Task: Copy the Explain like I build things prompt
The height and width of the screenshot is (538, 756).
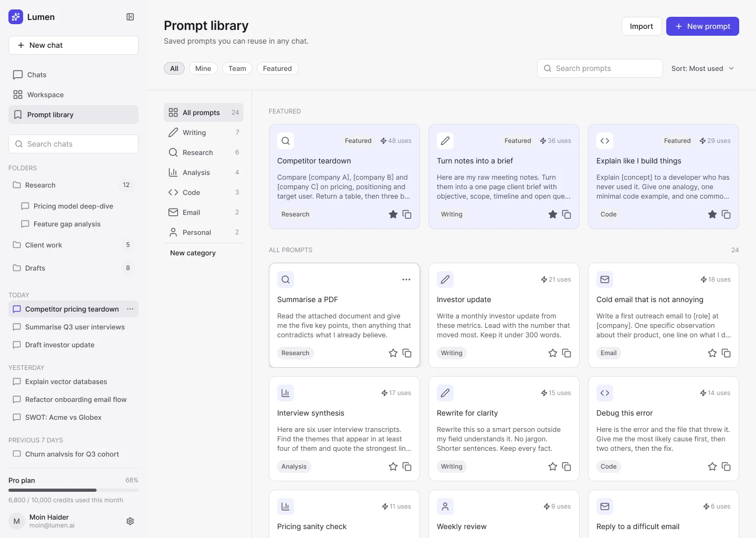Action: pos(726,214)
